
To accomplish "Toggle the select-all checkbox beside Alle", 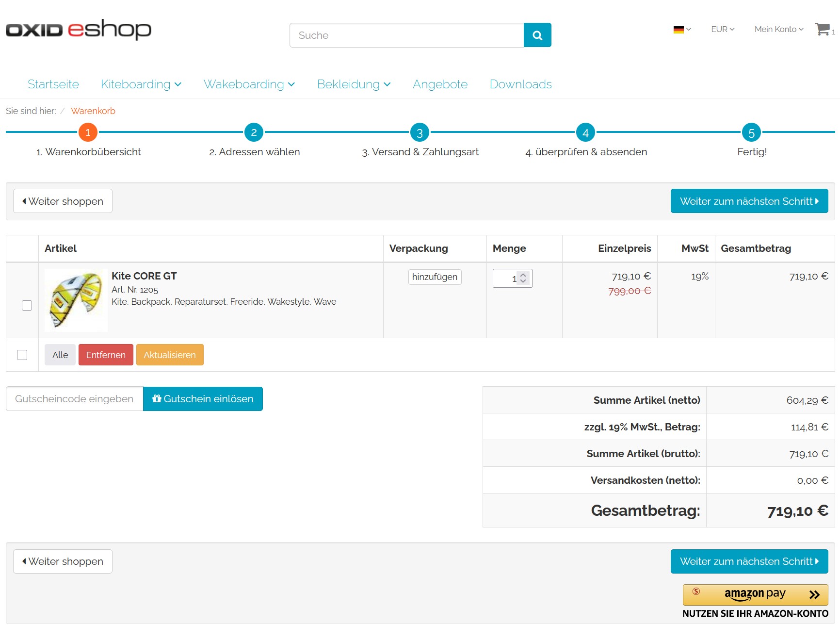I will point(22,355).
